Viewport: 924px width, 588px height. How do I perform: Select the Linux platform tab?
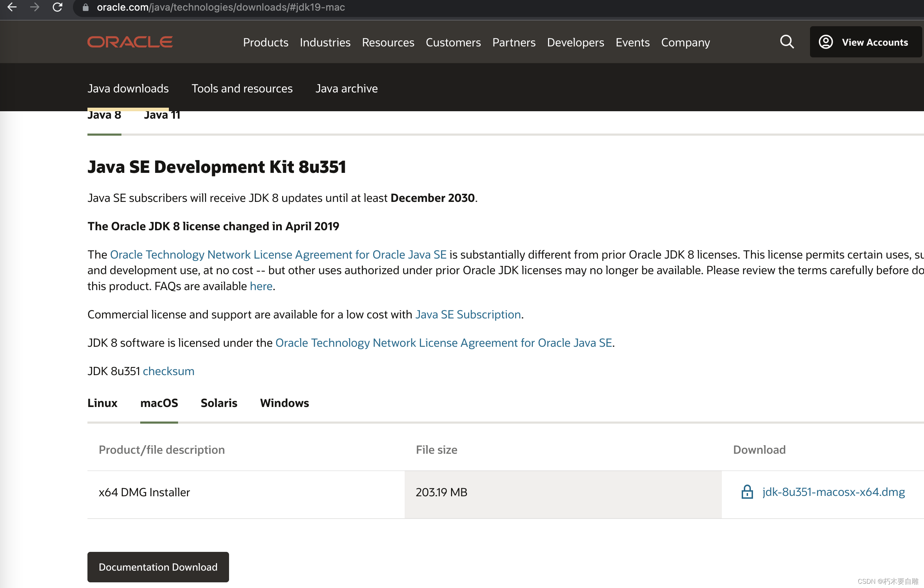coord(102,403)
